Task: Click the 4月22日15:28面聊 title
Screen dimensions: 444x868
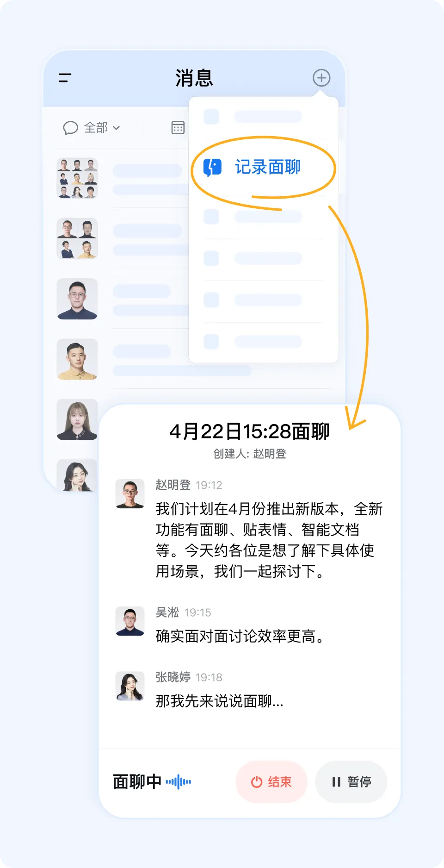Action: click(249, 431)
